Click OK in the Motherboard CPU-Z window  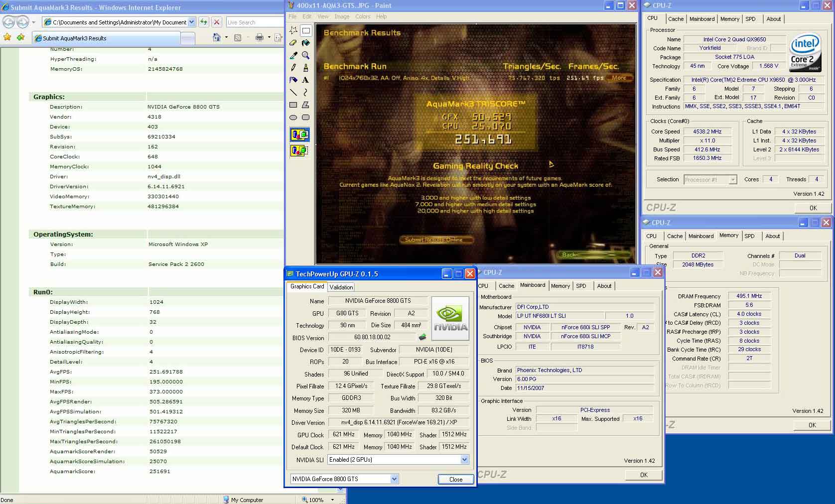coord(644,475)
